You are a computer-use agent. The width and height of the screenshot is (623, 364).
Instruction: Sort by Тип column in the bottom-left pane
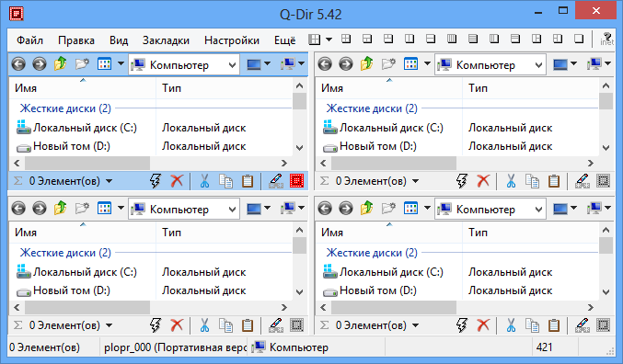(225, 232)
